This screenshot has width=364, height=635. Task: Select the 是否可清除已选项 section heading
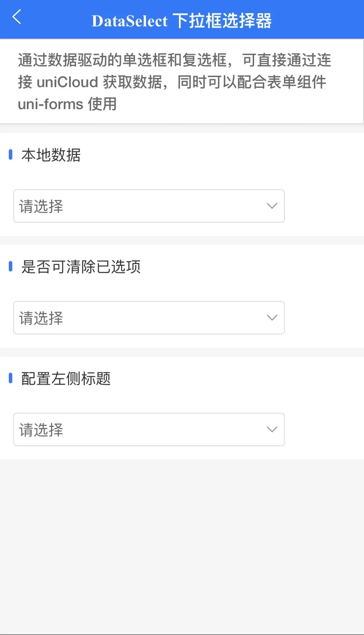point(81,267)
